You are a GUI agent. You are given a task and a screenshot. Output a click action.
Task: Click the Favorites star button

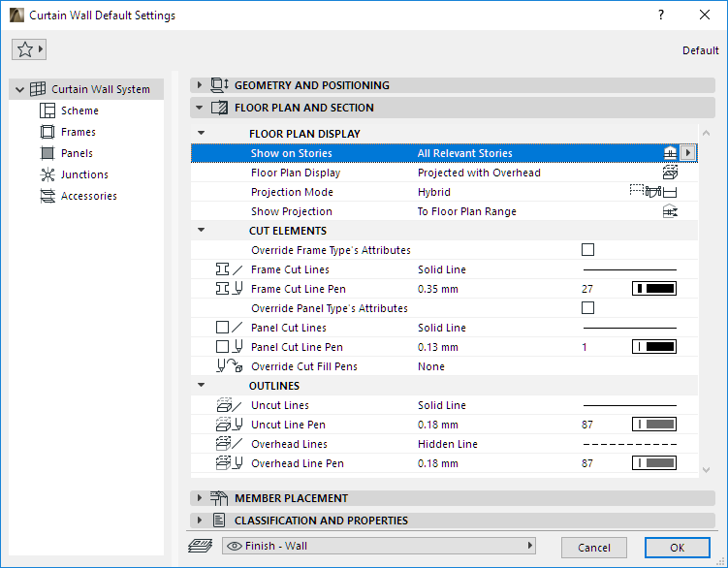[29, 49]
